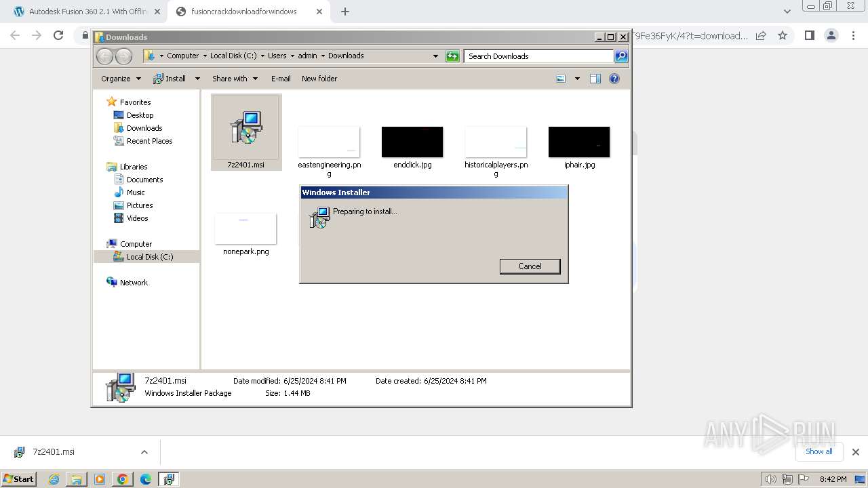This screenshot has width=868, height=488.
Task: Open Explorer help icon
Action: [x=614, y=79]
